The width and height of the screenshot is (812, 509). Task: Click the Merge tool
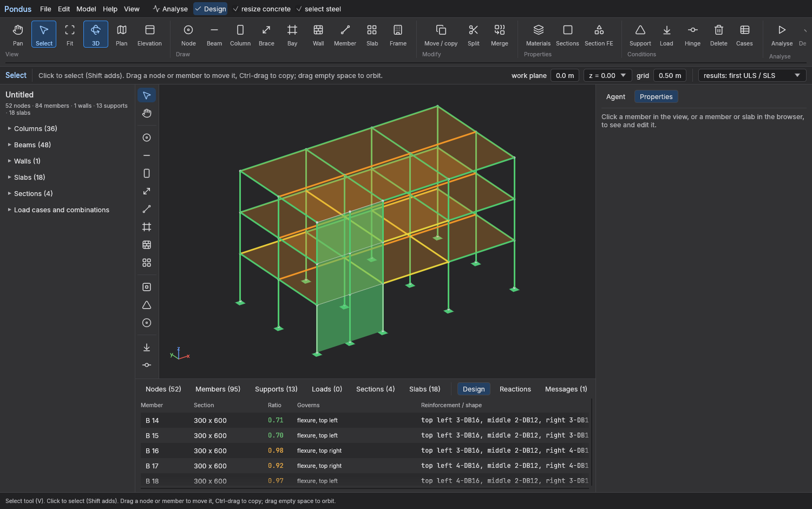coord(500,34)
